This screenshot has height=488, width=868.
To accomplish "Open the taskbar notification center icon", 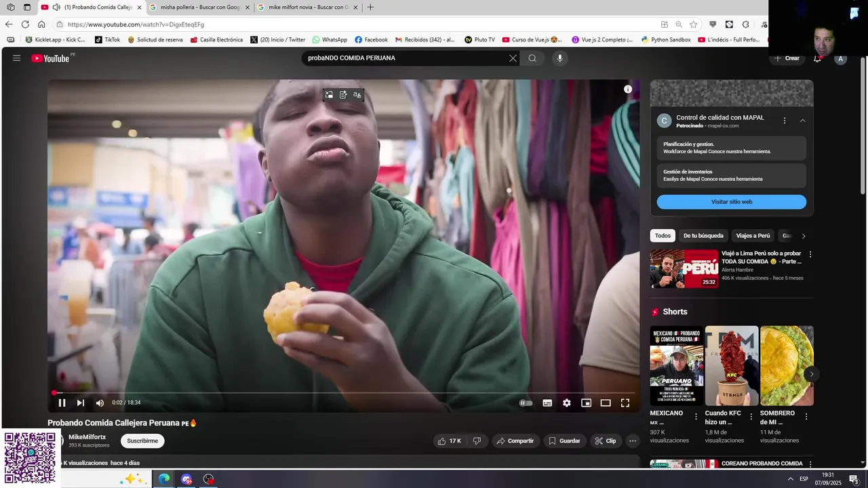I will pos(854,479).
